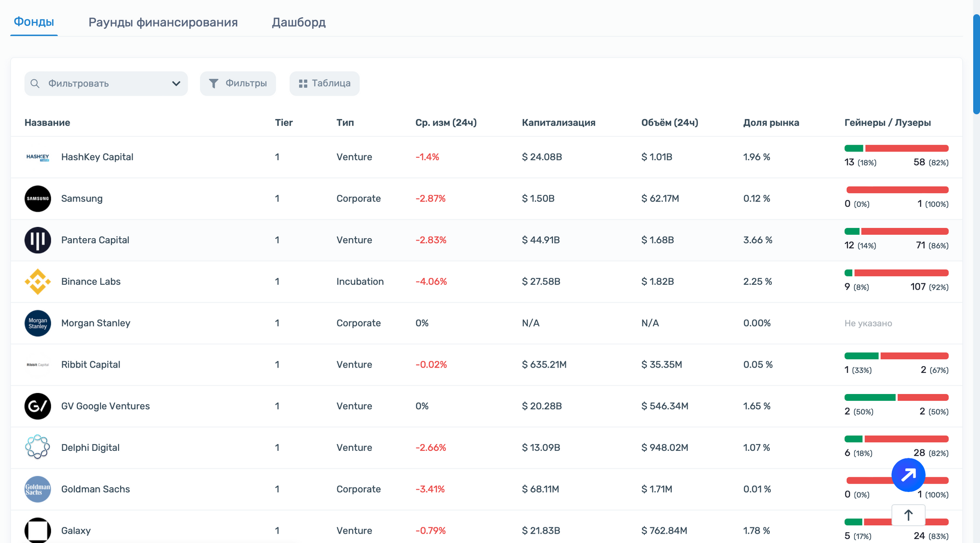
Task: Click GV Google Ventures volume $ 546.34M
Action: [665, 406]
